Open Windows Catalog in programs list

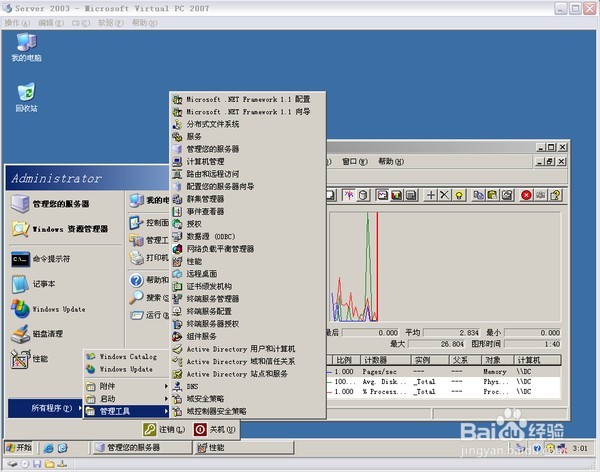point(127,356)
